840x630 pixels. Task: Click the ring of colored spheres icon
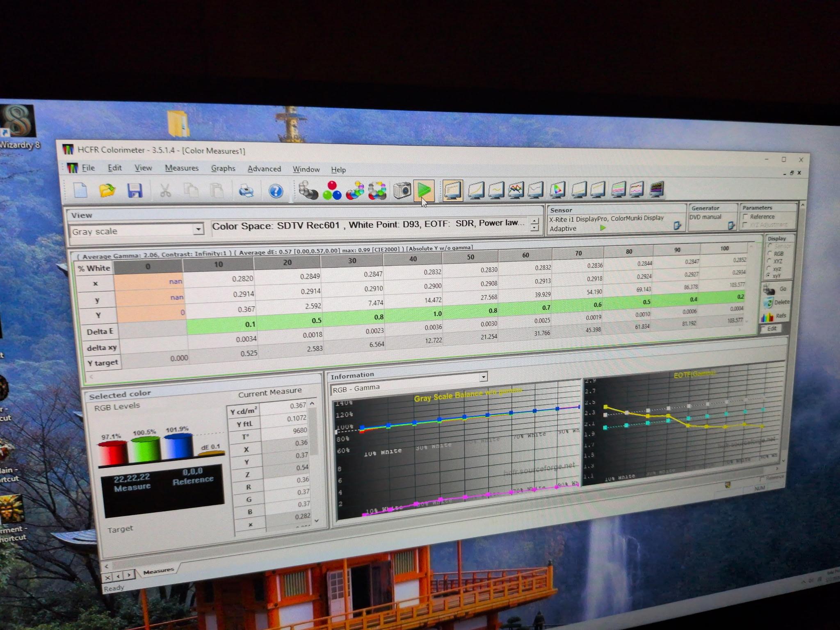[378, 191]
